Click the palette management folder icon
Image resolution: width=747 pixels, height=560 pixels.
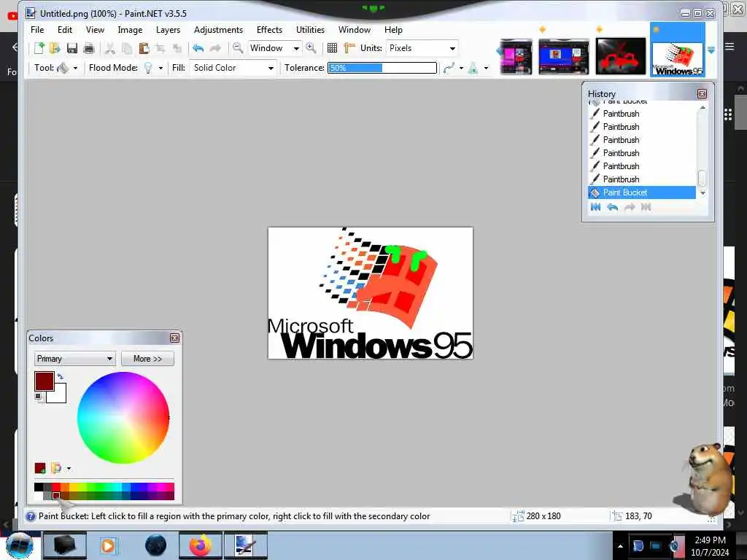(x=55, y=468)
